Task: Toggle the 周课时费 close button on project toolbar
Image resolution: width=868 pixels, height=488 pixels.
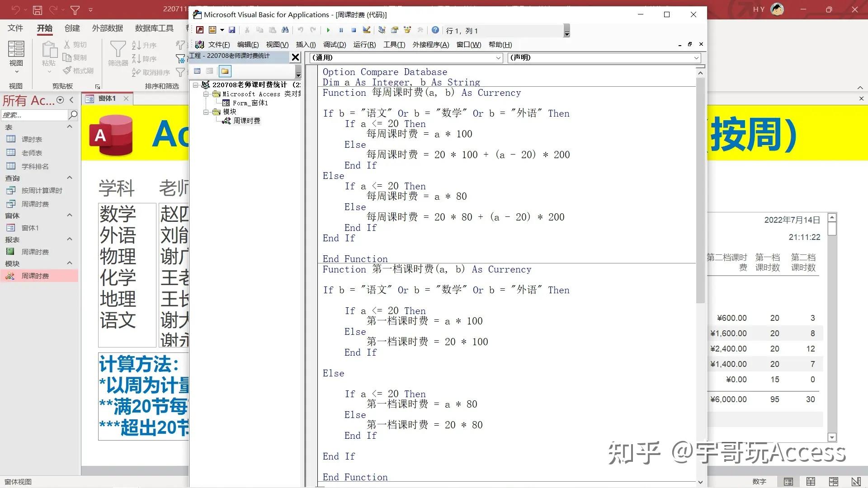Action: pyautogui.click(x=296, y=57)
